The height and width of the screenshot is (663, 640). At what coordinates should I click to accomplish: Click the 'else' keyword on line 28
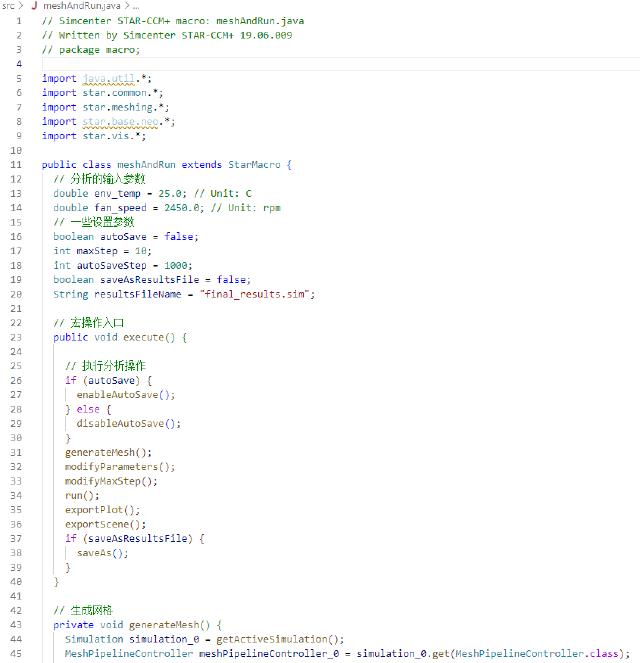coord(88,409)
